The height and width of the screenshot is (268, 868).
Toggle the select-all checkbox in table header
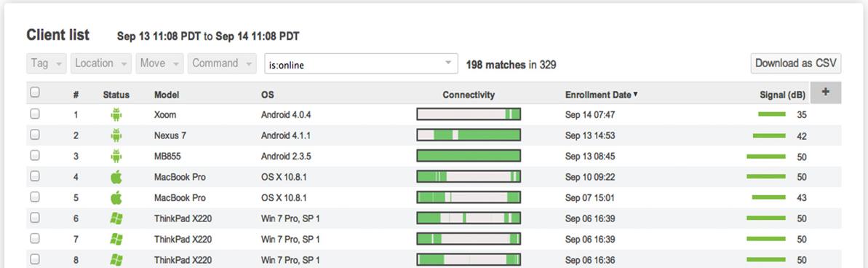pyautogui.click(x=35, y=92)
